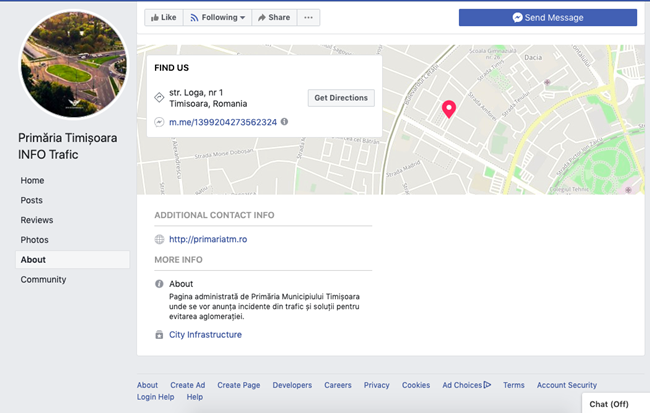650x413 pixels.
Task: Click the category briefcase icon
Action: [x=159, y=335]
